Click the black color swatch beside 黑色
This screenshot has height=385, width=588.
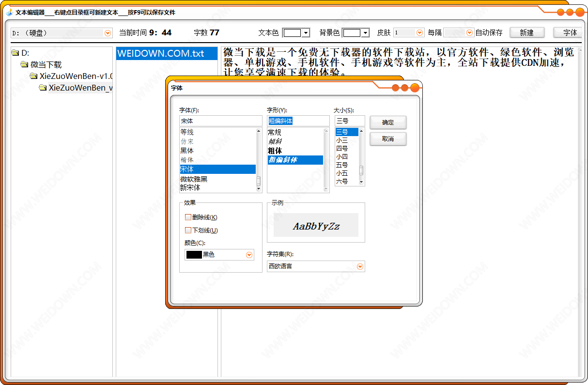click(x=194, y=255)
